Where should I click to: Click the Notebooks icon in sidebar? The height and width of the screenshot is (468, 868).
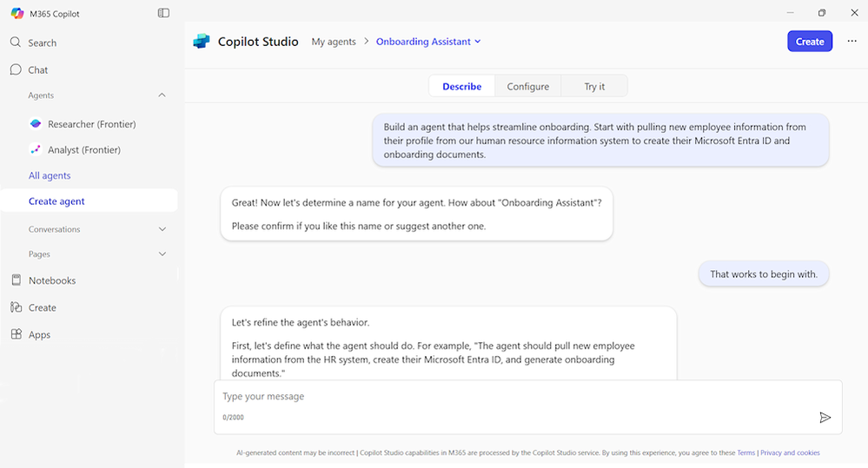pos(16,280)
